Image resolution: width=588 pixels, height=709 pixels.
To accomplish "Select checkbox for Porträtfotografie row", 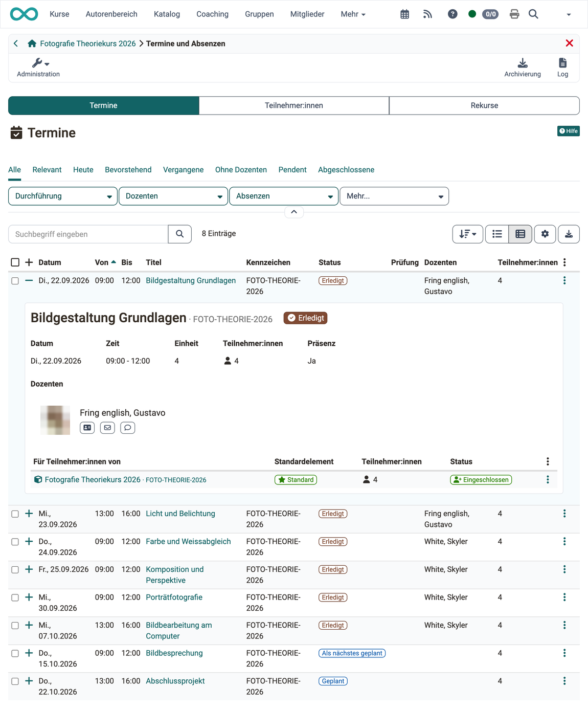I will pos(15,597).
